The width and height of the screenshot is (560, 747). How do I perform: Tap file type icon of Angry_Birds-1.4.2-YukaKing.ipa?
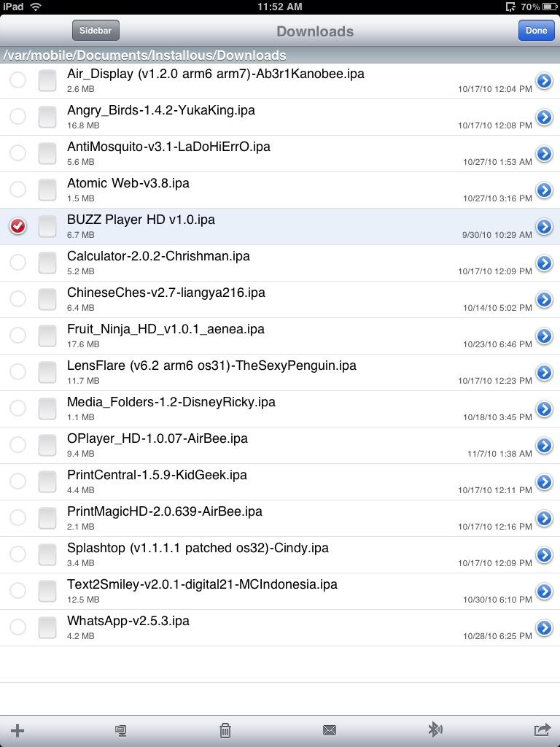(x=47, y=117)
